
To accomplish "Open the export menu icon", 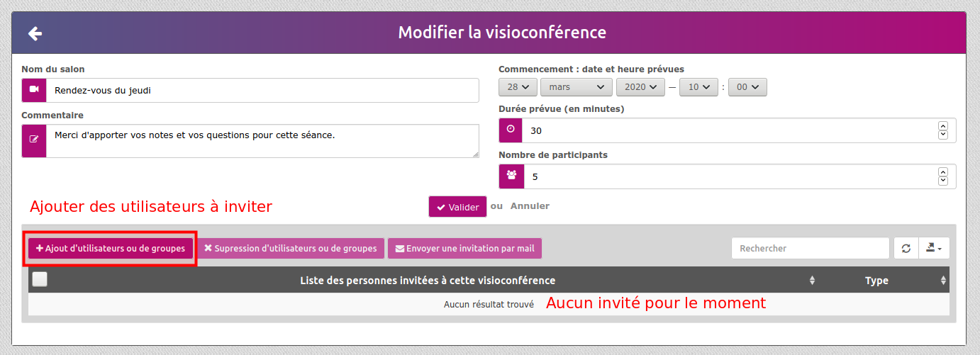I will [933, 249].
